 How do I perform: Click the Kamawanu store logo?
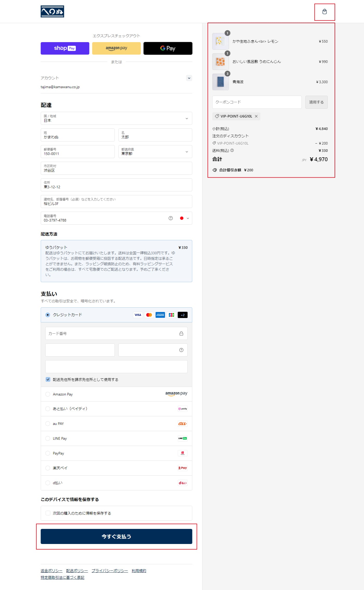[x=52, y=12]
